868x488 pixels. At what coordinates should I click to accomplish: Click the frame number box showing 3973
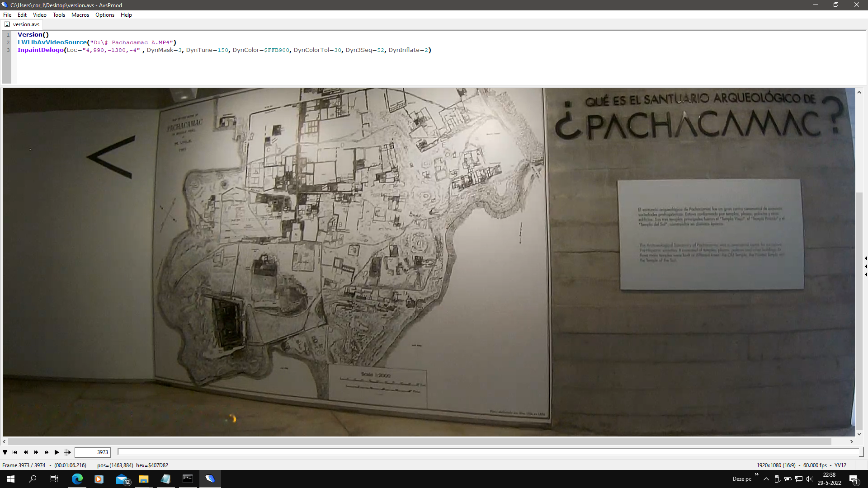click(93, 452)
